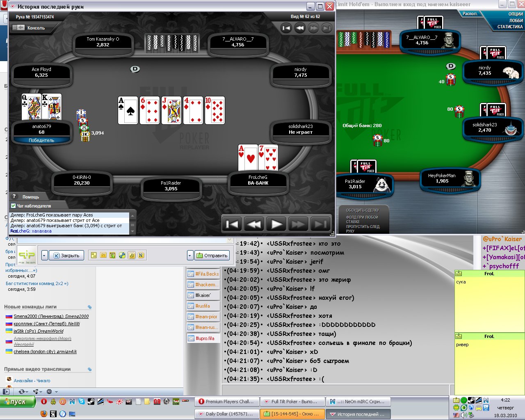Screen dimensions: 525x420
Task: Open кроллллк (Санкт-Петерб) team link
Action: (x=47, y=324)
